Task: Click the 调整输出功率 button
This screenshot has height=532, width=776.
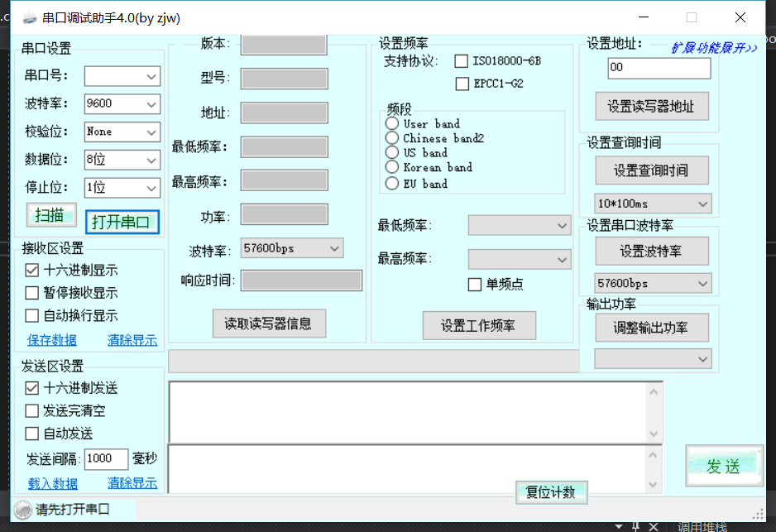Action: [x=652, y=328]
